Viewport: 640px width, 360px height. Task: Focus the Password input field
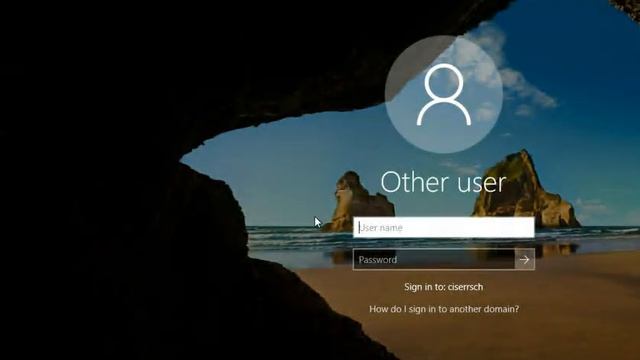click(x=434, y=260)
